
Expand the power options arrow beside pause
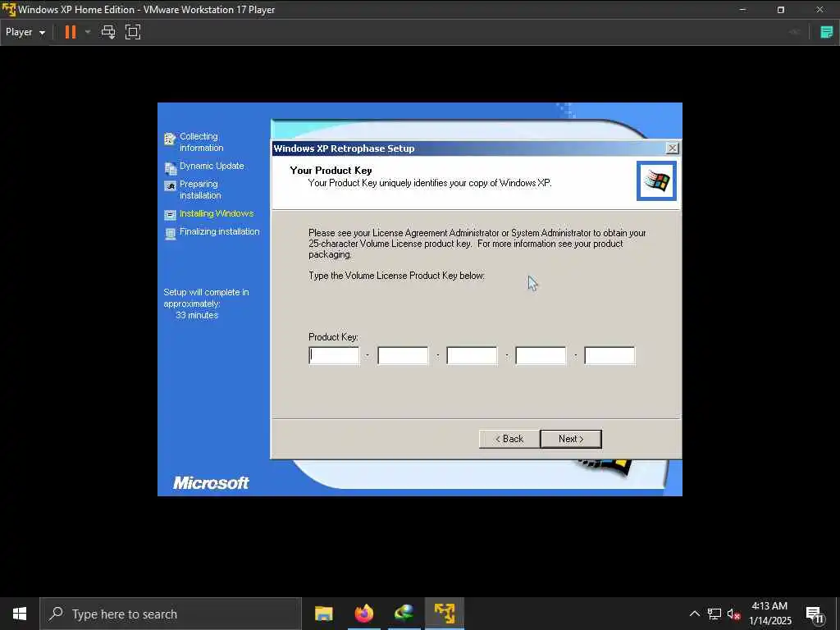pyautogui.click(x=87, y=32)
